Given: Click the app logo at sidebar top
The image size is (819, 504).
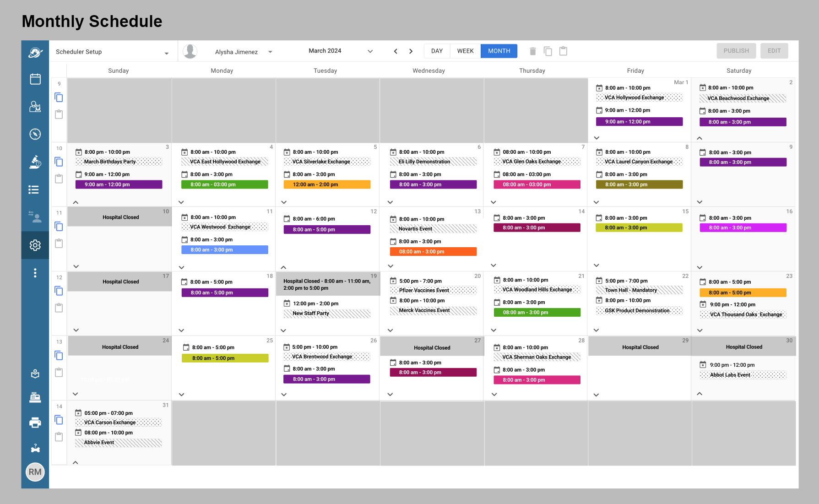Looking at the screenshot, I should [x=35, y=53].
